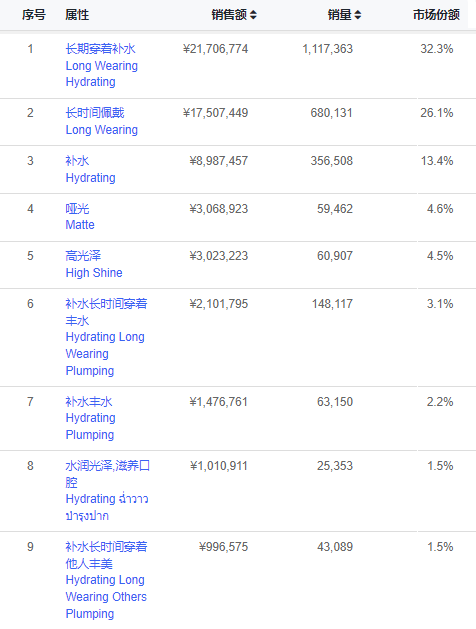Select the 32.3% market share cell
This screenshot has height=629, width=476.
point(437,49)
